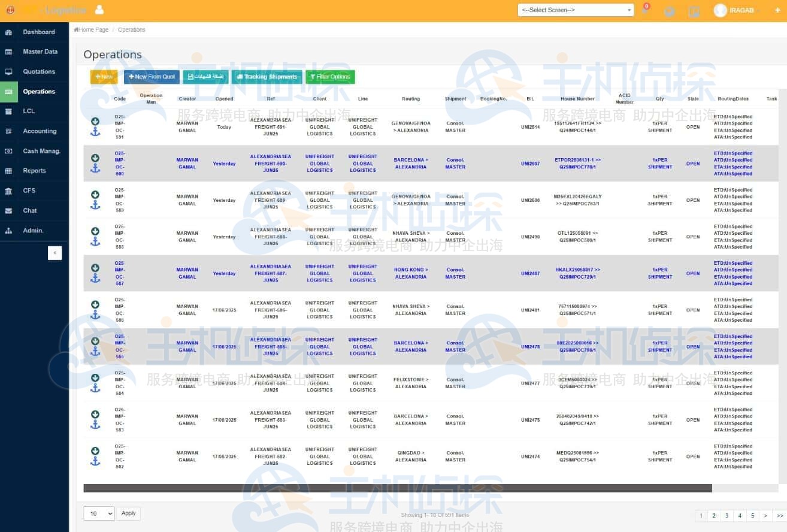Click the plus icon at top right
This screenshot has height=532, width=787.
tap(777, 10)
